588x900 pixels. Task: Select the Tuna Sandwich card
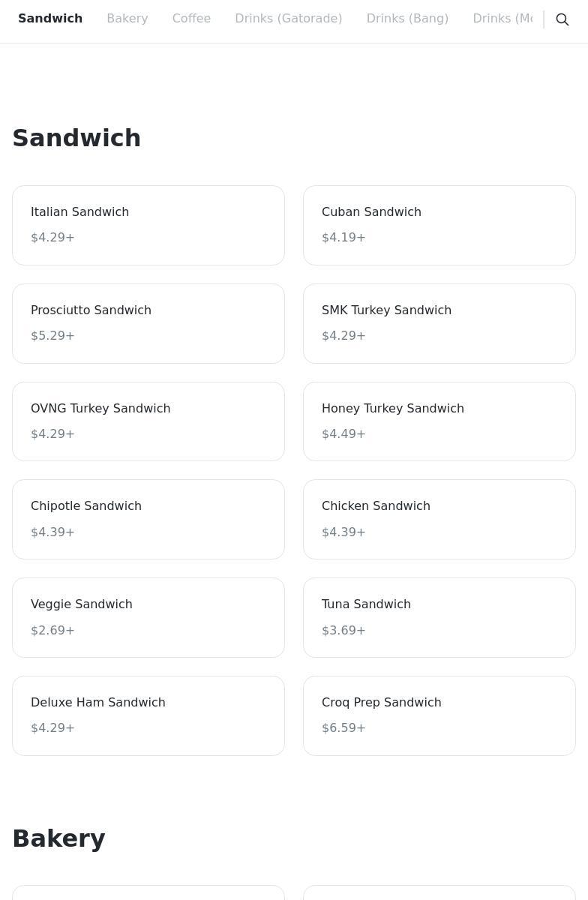coord(439,617)
